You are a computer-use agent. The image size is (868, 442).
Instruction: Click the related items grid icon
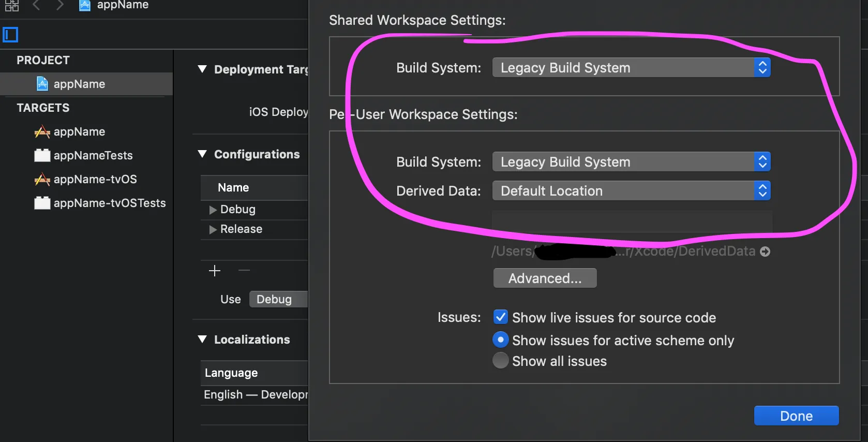11,6
